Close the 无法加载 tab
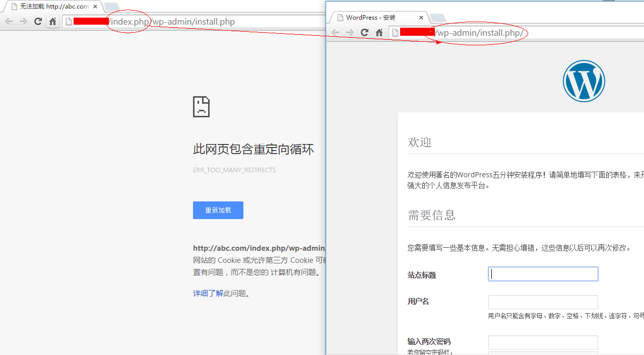The image size is (644, 355). pos(95,7)
